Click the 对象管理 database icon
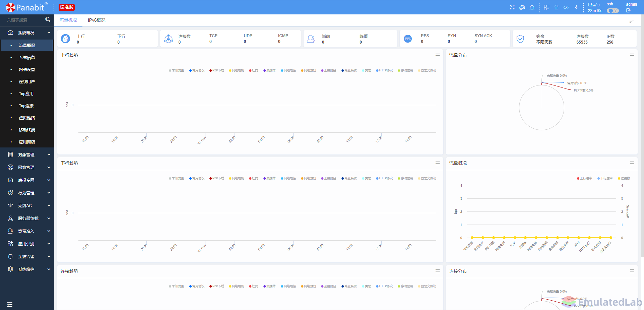644x310 pixels. [x=10, y=154]
